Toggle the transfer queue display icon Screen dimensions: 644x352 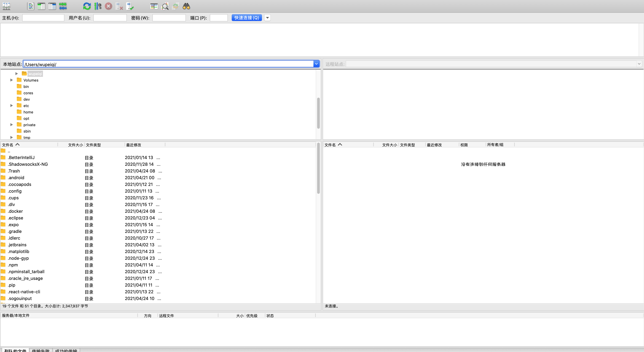pos(63,6)
